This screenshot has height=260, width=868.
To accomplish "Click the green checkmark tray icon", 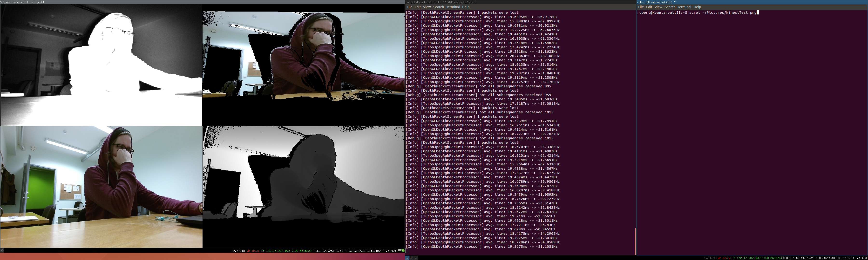I will pyautogui.click(x=403, y=251).
